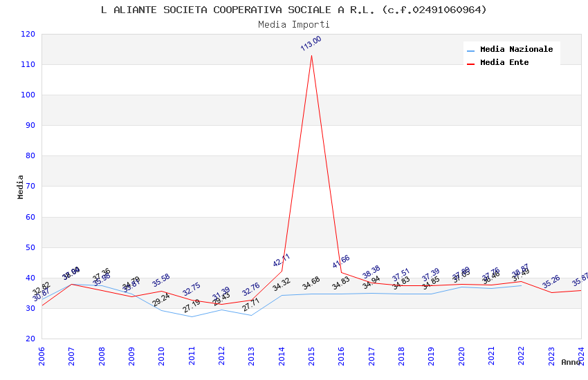The image size is (588, 380).
Task: Click the 32.75 data label
Action: (191, 289)
